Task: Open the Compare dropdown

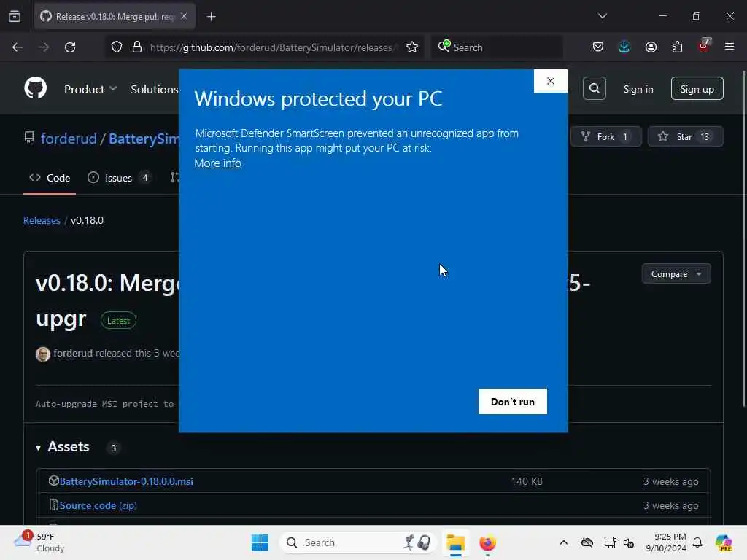Action: click(x=676, y=274)
